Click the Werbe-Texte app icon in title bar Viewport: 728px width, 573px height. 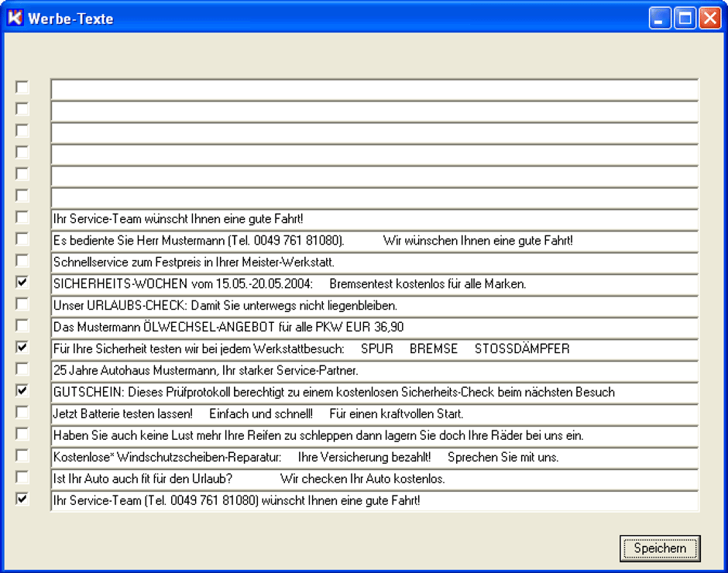coord(15,19)
